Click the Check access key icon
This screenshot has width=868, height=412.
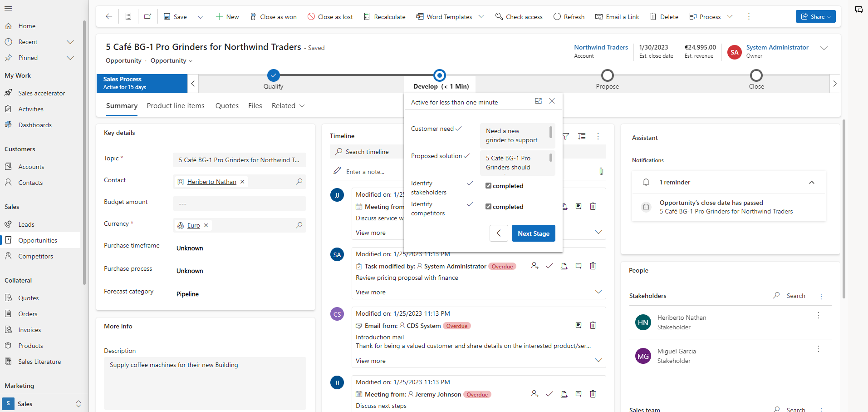(x=499, y=17)
